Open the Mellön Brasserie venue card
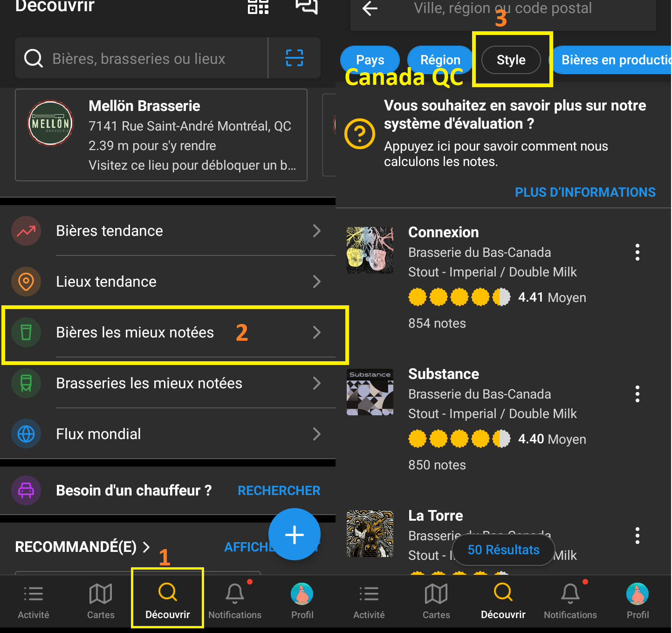Image resolution: width=672 pixels, height=633 pixels. pos(161,135)
